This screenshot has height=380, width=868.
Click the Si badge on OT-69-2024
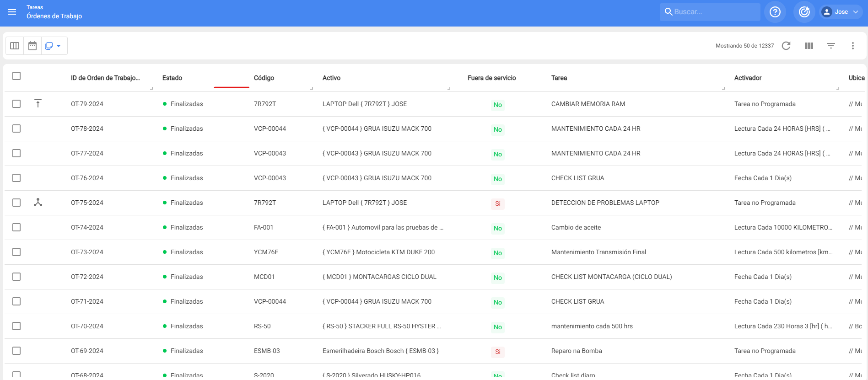(497, 352)
